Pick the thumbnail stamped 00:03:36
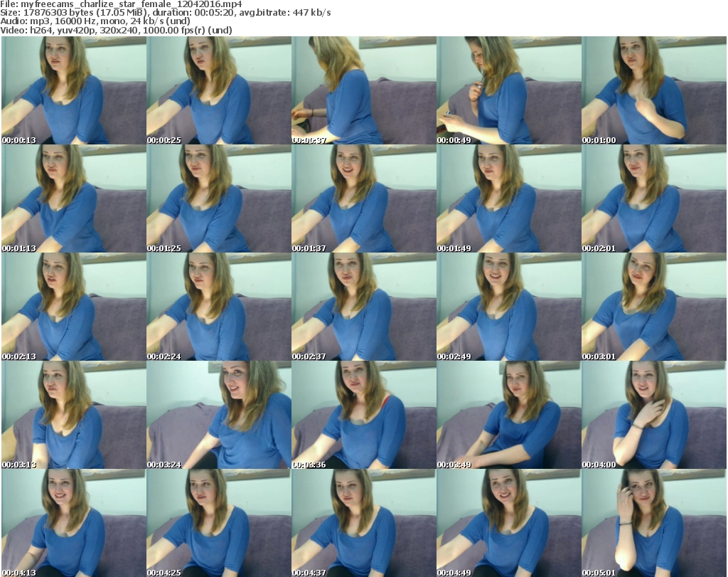The height and width of the screenshot is (577, 728). 364,415
